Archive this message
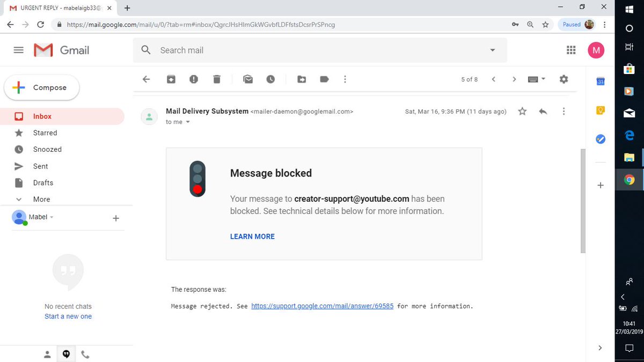Screen dimensions: 644x362 tap(171, 79)
